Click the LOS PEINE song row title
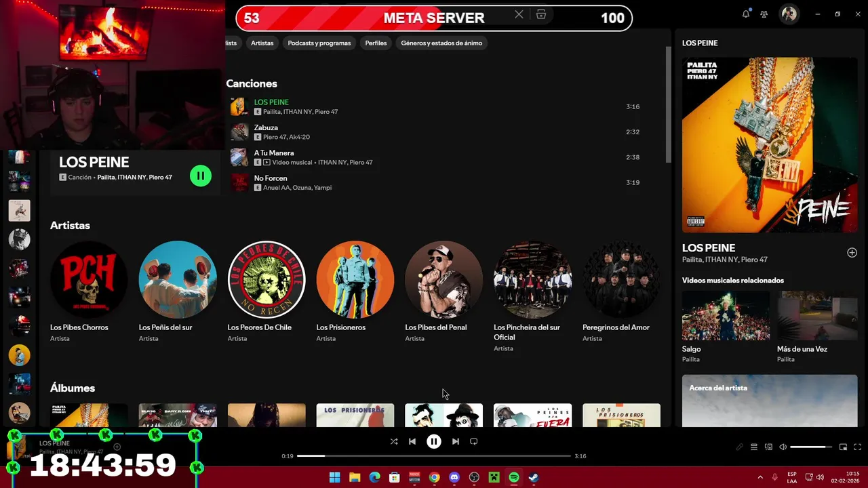Screen dimensions: 868x488 tap(271, 102)
